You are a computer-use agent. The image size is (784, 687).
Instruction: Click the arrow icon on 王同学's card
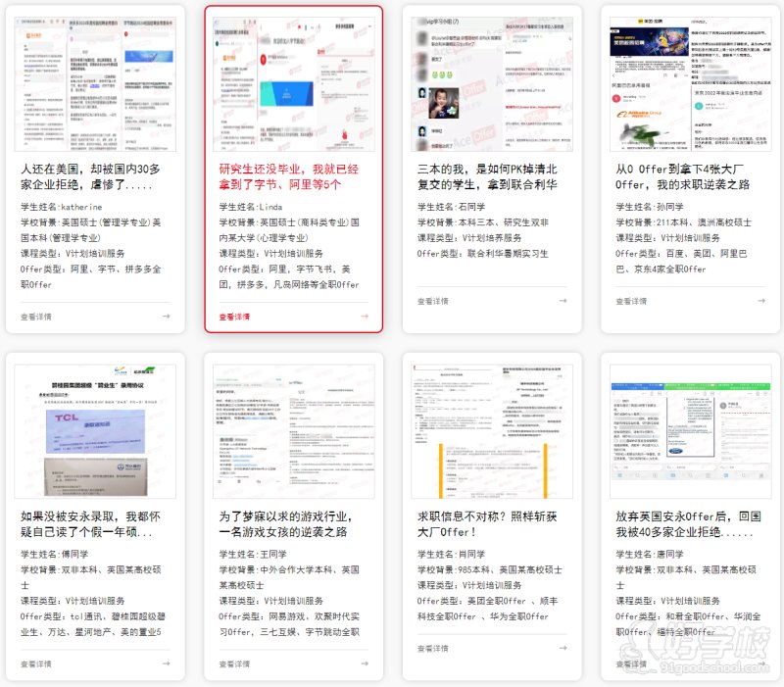click(x=365, y=663)
